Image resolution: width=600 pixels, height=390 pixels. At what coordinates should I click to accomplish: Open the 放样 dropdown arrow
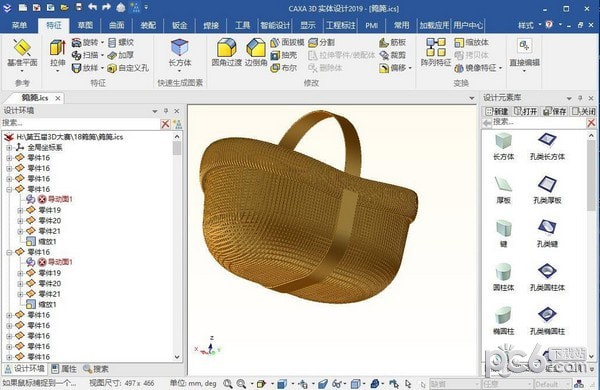coord(103,68)
